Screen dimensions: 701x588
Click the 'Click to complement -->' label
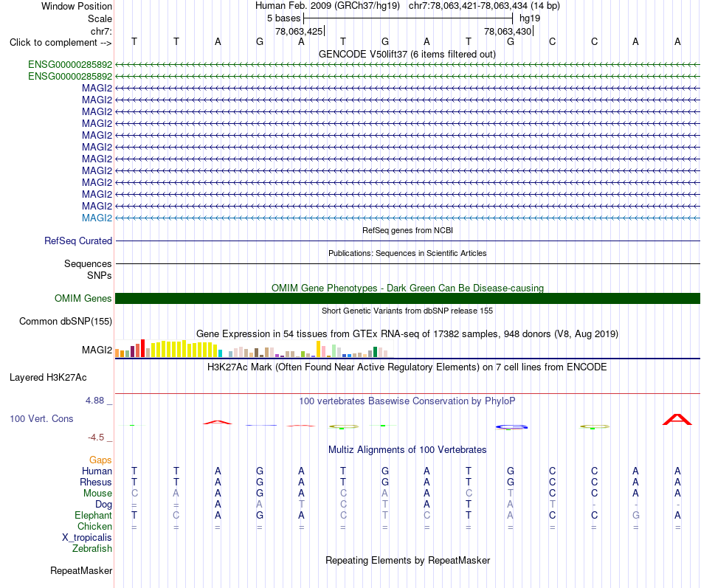[x=61, y=43]
